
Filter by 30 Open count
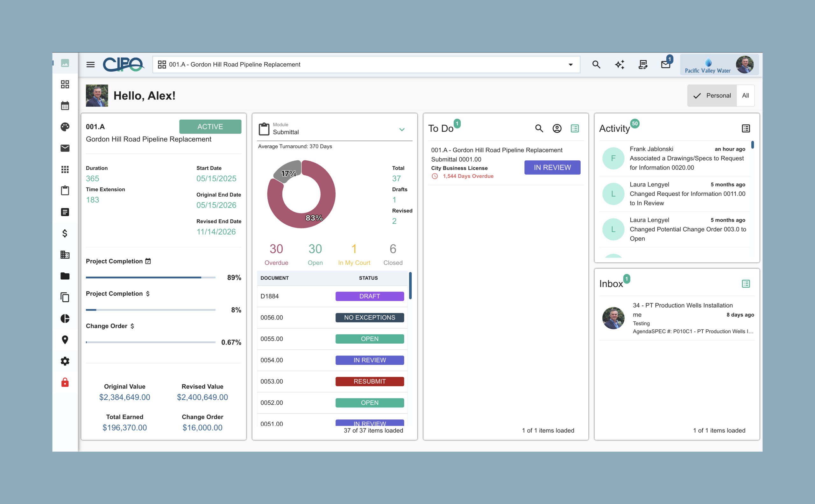point(315,254)
